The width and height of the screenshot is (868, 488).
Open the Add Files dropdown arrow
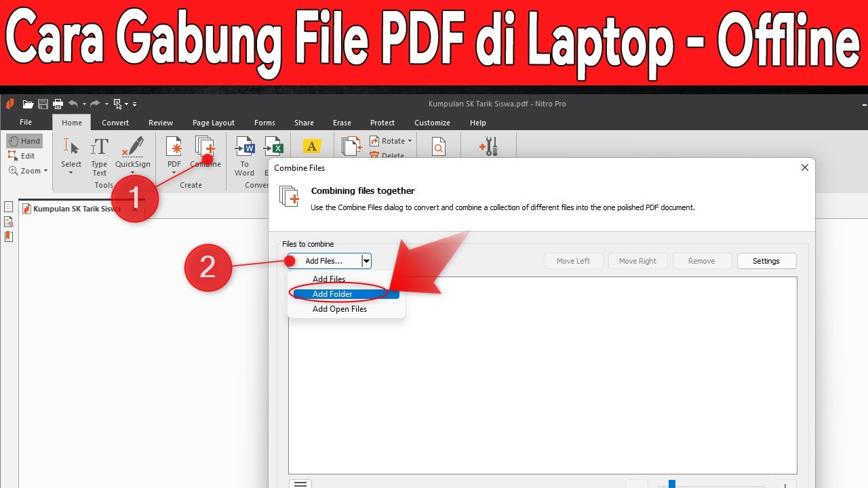pos(366,261)
